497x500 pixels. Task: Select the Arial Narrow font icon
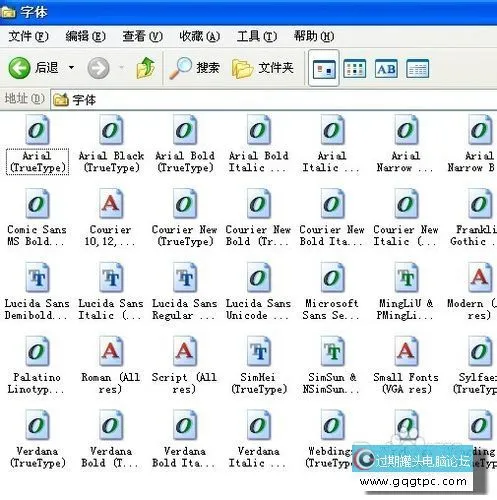coord(406,129)
